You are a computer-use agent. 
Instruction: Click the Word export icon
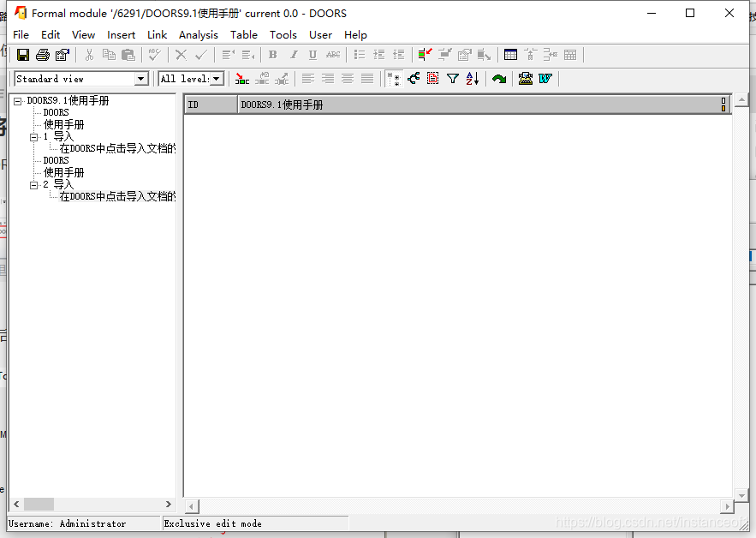tap(546, 78)
